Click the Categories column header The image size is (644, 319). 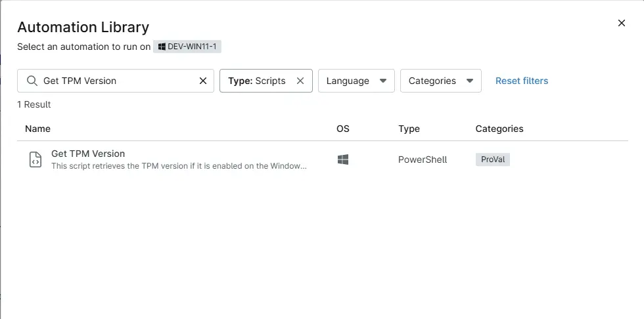[499, 129]
